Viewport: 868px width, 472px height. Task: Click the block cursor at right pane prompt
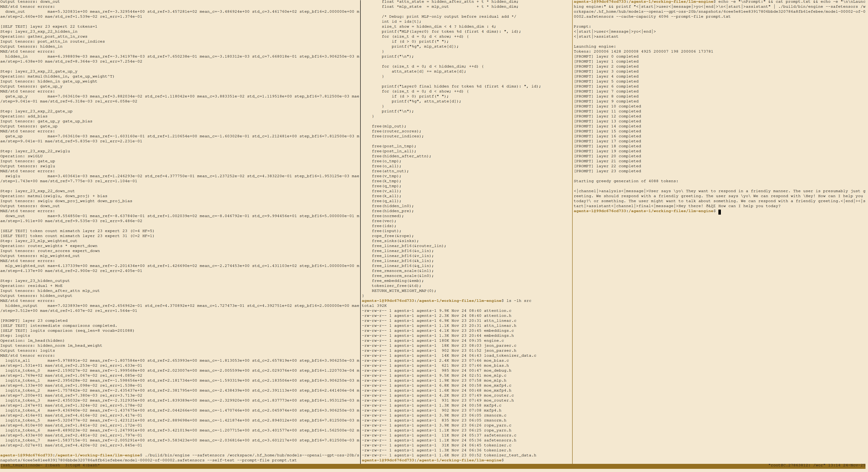coord(719,212)
